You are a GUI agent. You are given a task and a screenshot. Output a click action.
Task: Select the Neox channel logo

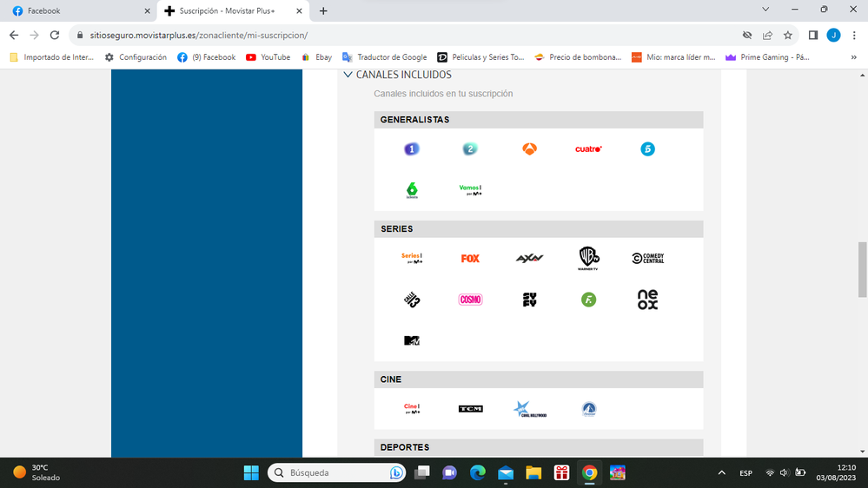[x=647, y=300]
